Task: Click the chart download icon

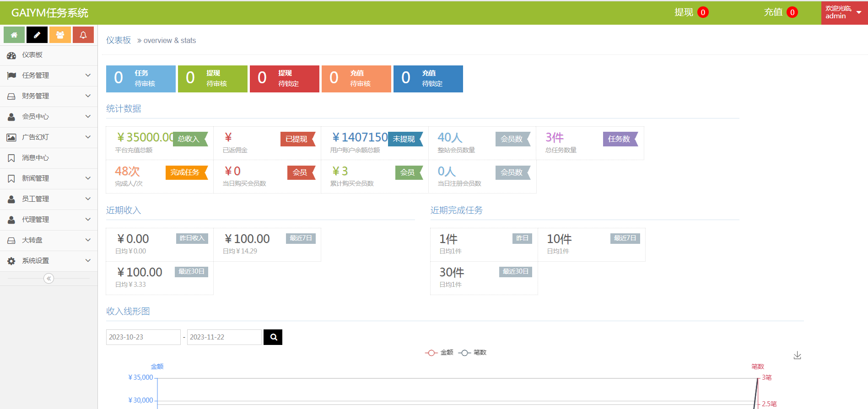Action: pyautogui.click(x=797, y=355)
